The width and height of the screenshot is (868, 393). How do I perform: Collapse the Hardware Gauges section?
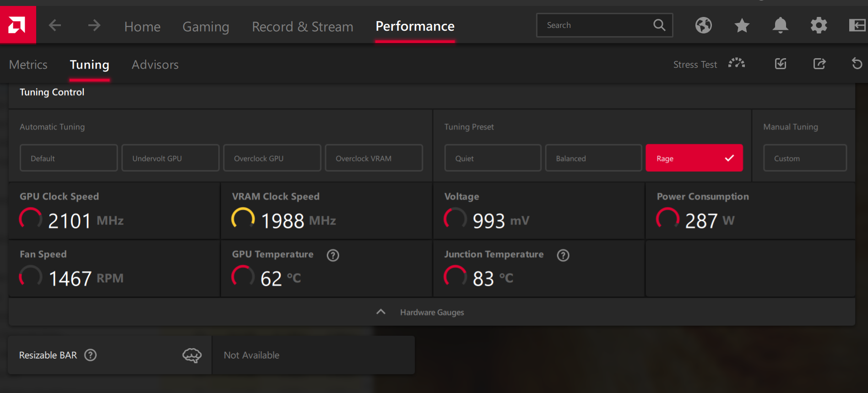point(381,312)
